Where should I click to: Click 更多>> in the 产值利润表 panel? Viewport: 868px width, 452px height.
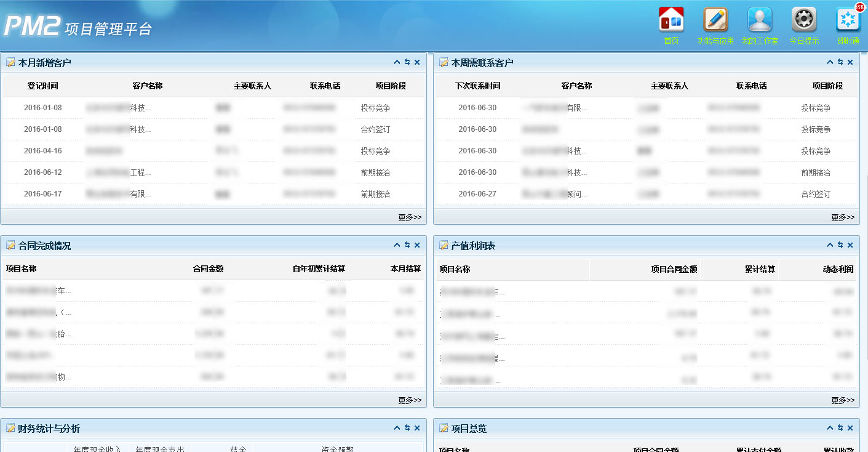pyautogui.click(x=843, y=400)
